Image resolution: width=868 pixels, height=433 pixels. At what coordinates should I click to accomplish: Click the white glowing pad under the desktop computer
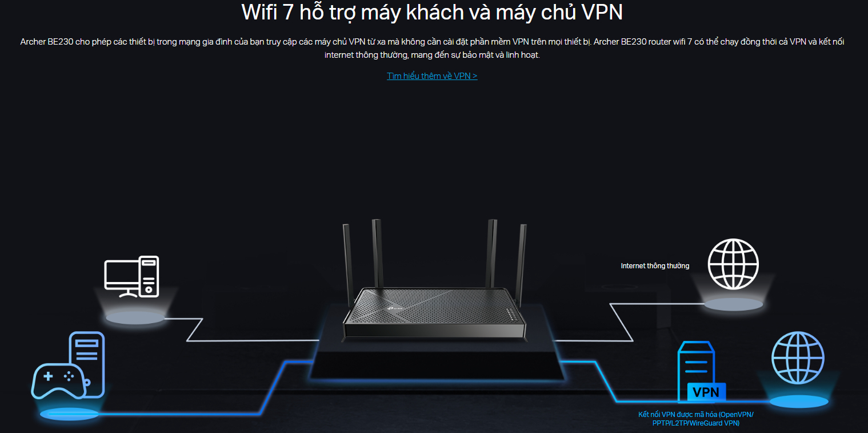click(135, 318)
